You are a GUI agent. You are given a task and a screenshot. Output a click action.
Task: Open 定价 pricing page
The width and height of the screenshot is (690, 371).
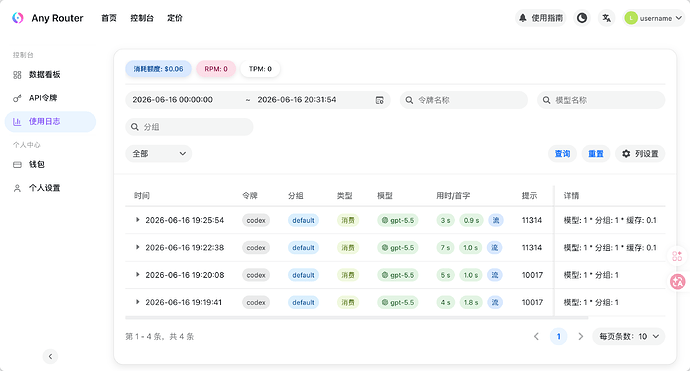pyautogui.click(x=175, y=18)
